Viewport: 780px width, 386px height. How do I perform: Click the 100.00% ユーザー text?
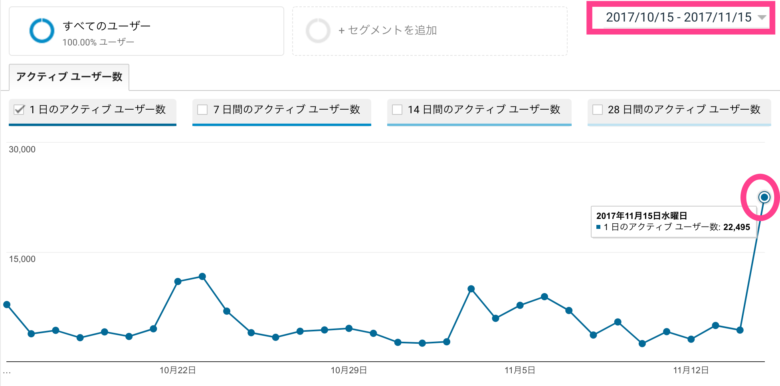coord(98,42)
